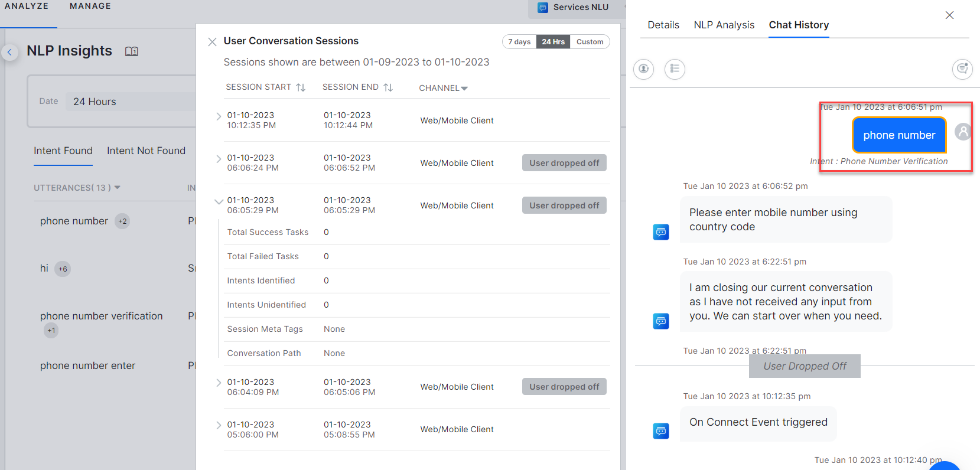Collapse the 06:05:29 PM session row
This screenshot has height=470, width=980.
click(219, 201)
